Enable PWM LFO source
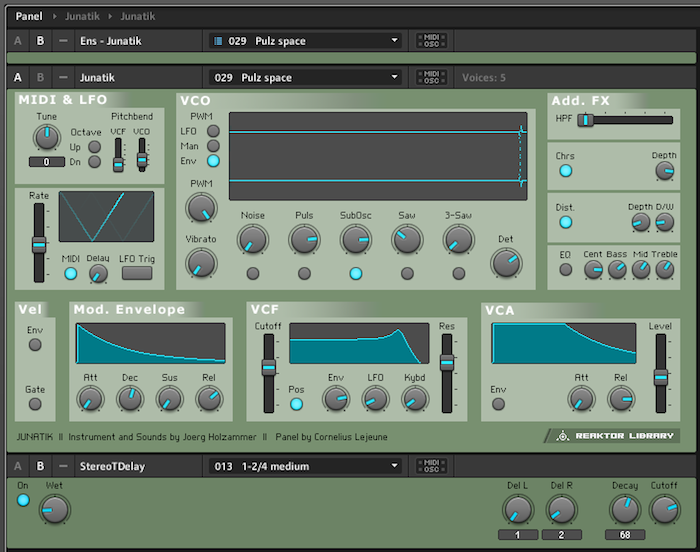This screenshot has height=552, width=700. pos(213,131)
